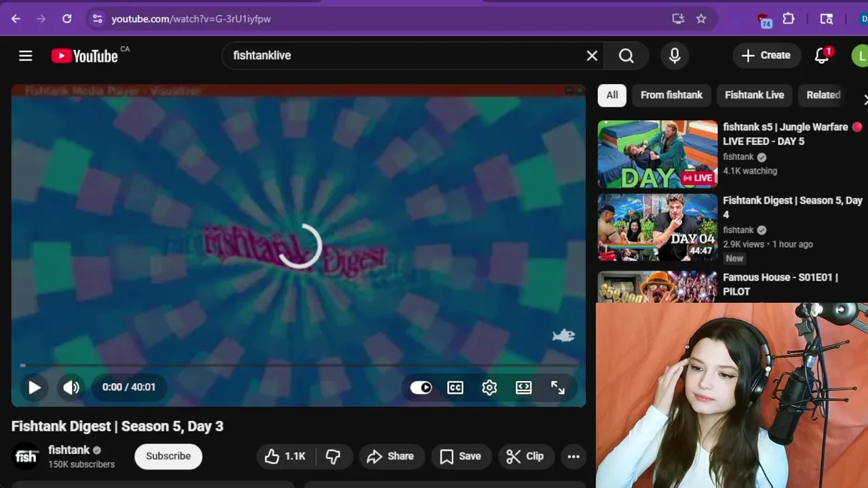Open the YouTube guide hamburger menu
Viewport: 868px width, 488px height.
click(x=26, y=56)
